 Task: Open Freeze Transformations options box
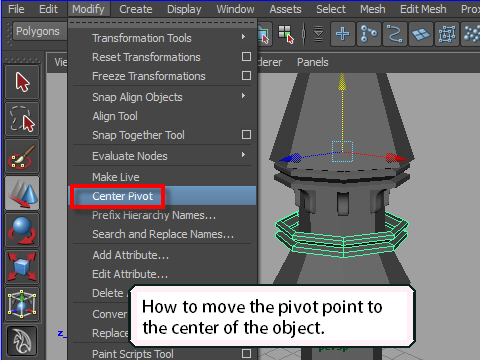click(246, 76)
